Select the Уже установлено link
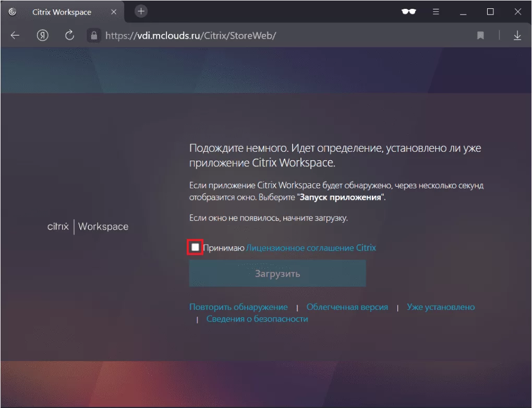The width and height of the screenshot is (532, 408). point(441,307)
